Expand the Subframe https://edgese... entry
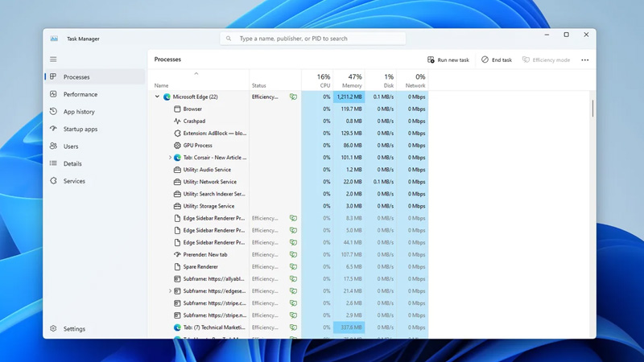Image resolution: width=644 pixels, height=362 pixels. 170,291
